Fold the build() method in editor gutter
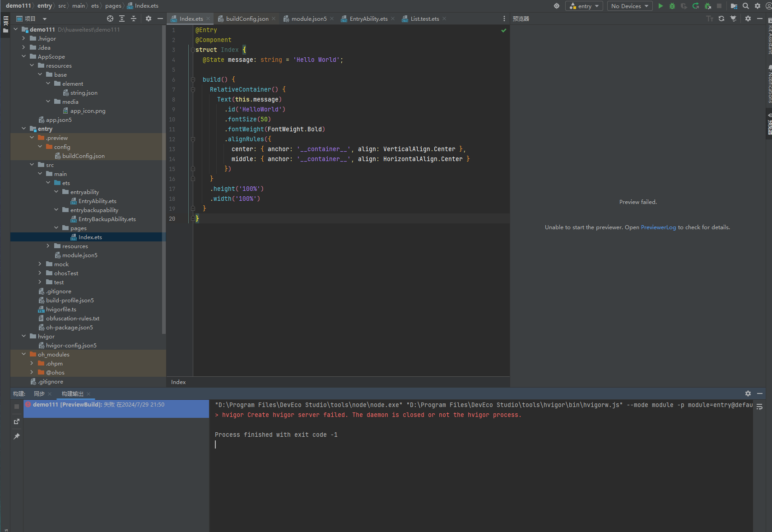The image size is (772, 532). coord(193,79)
